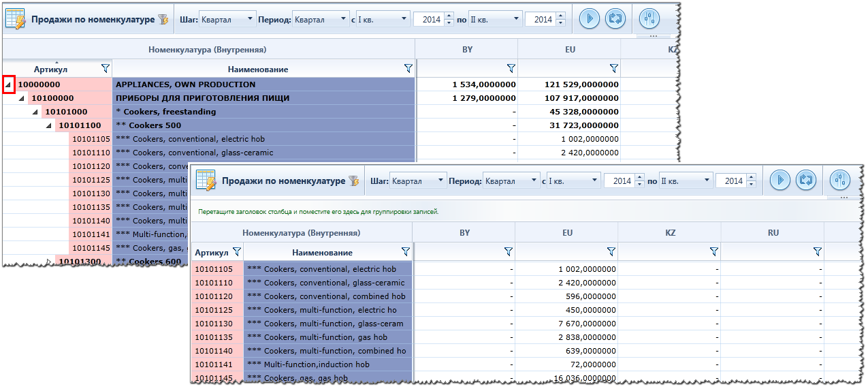Image resolution: width=868 pixels, height=389 pixels.
Task: Select the ПРИБОРЫ ДЛЯ ПРИГОТОВЛЕНИЯ ПИЩИ row
Action: 263,98
